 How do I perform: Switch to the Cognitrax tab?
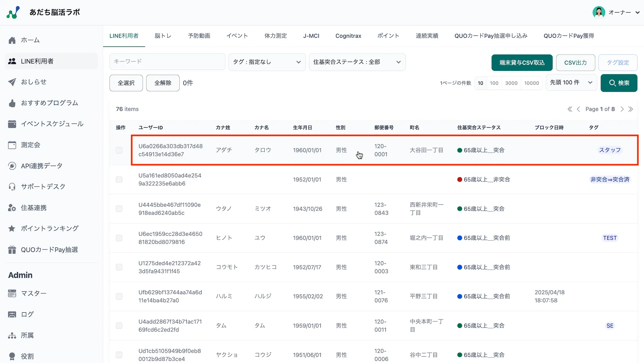click(348, 36)
